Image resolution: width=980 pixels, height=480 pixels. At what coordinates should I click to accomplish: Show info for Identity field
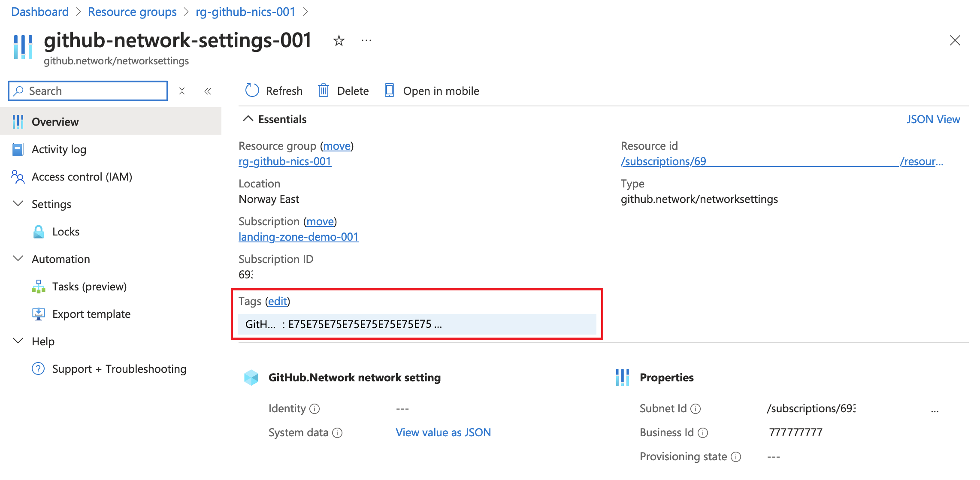(x=315, y=409)
